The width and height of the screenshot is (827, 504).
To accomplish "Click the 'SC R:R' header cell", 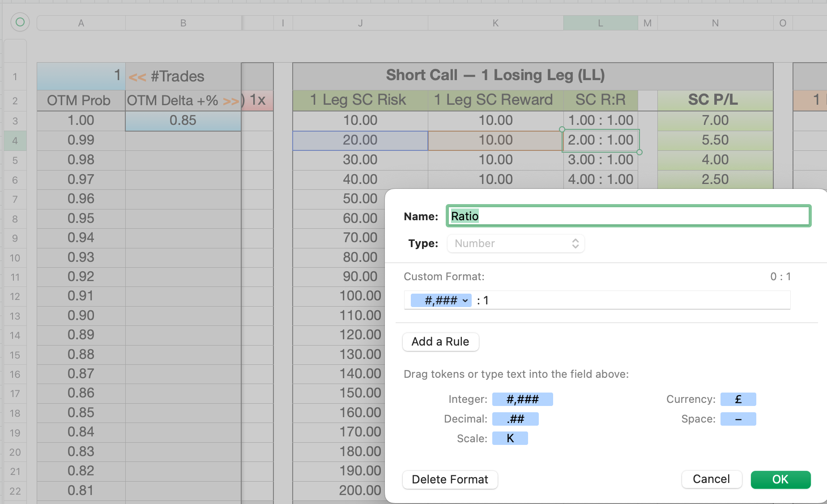I will 601,100.
